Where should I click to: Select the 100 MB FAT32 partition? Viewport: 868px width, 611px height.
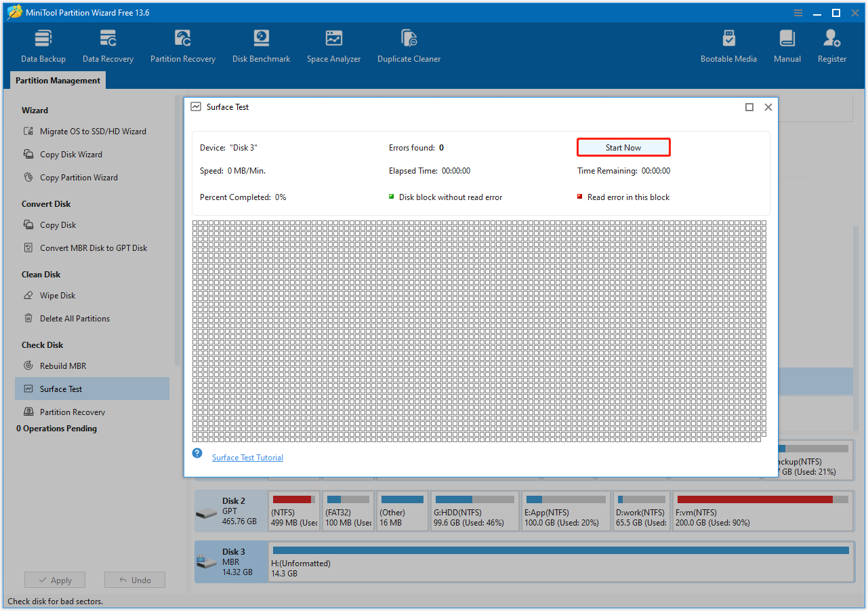[x=348, y=511]
